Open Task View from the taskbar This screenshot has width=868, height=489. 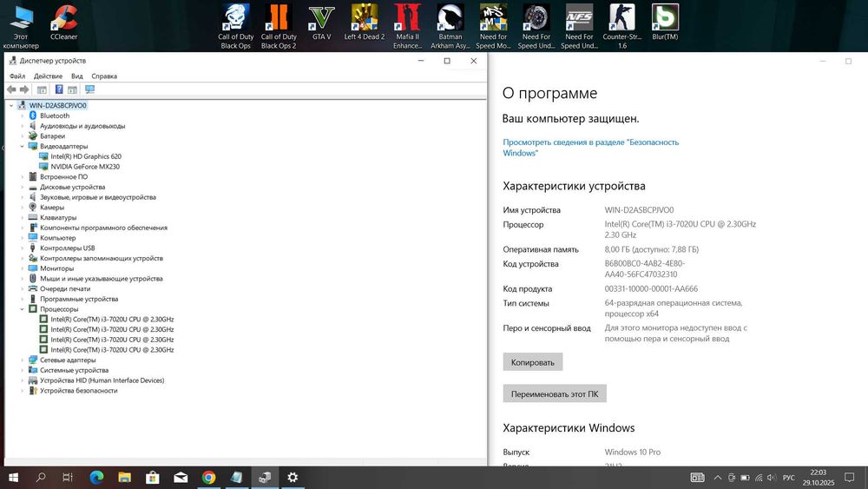68,478
